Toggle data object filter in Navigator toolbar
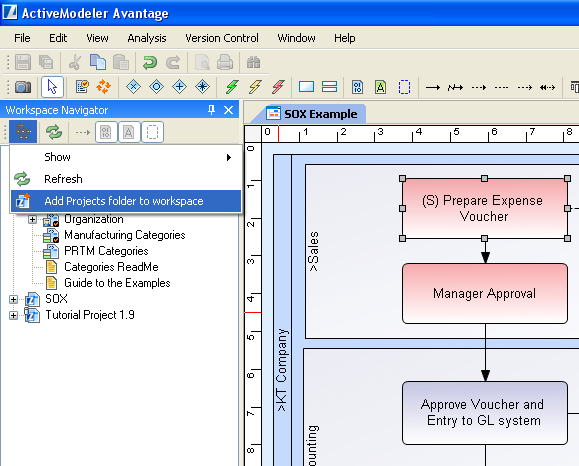Screen dimensions: 579x466 106,132
